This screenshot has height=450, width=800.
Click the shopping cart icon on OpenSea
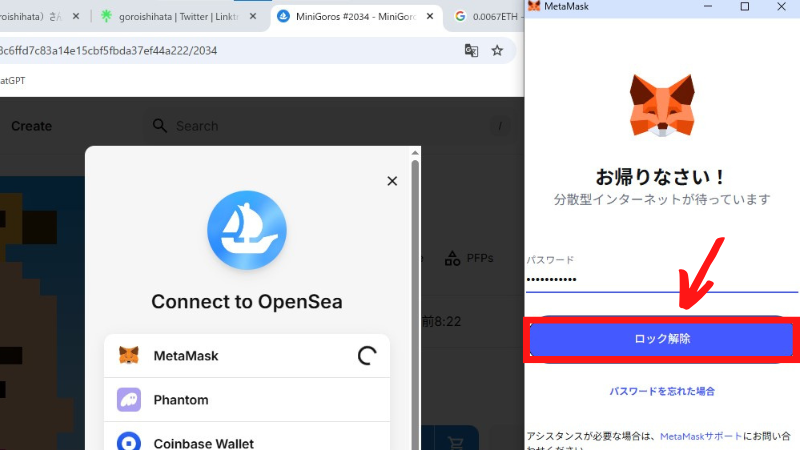point(455,442)
